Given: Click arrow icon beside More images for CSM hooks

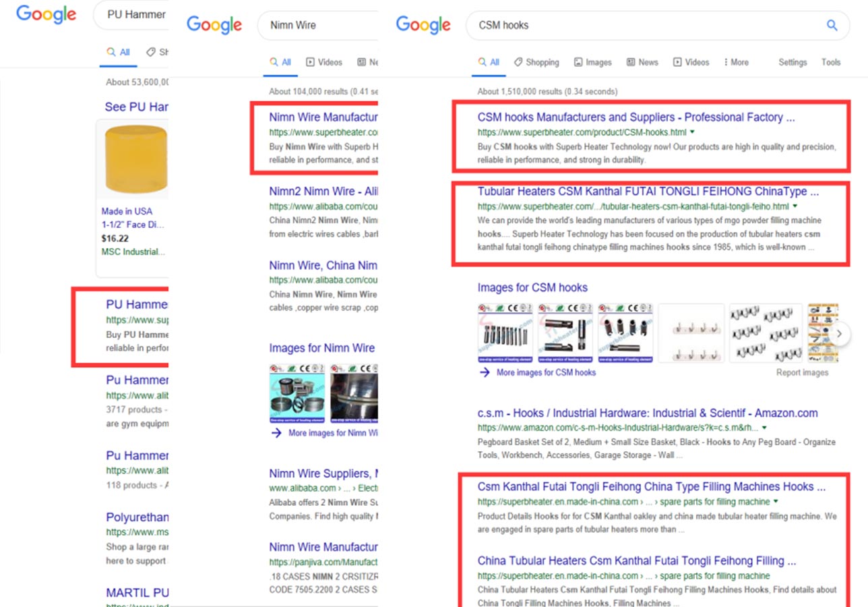Looking at the screenshot, I should (484, 372).
